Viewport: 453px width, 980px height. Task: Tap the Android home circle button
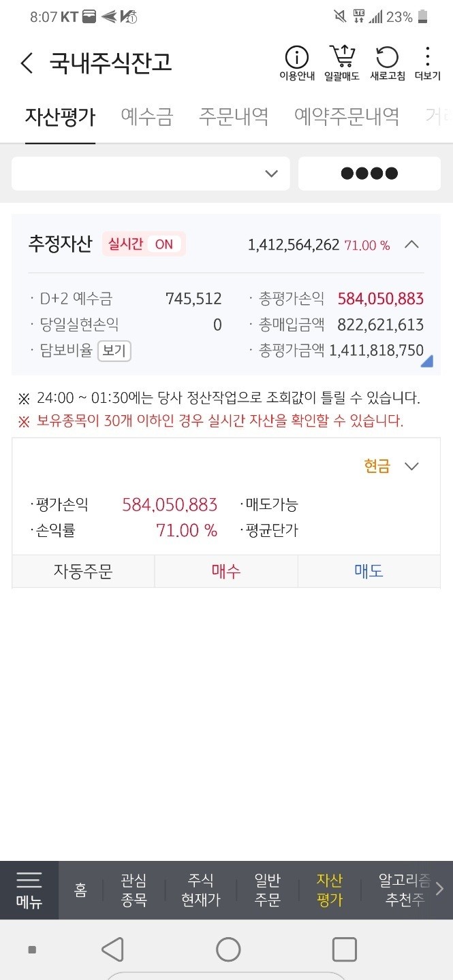tap(228, 949)
